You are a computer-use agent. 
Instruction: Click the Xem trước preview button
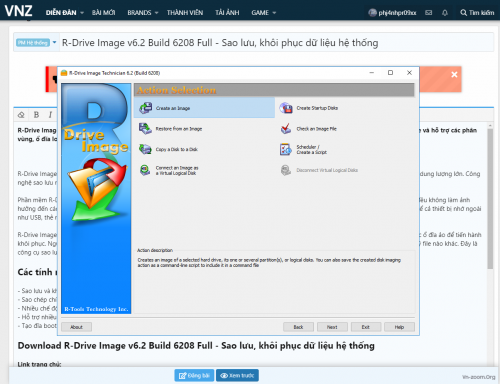point(237,376)
